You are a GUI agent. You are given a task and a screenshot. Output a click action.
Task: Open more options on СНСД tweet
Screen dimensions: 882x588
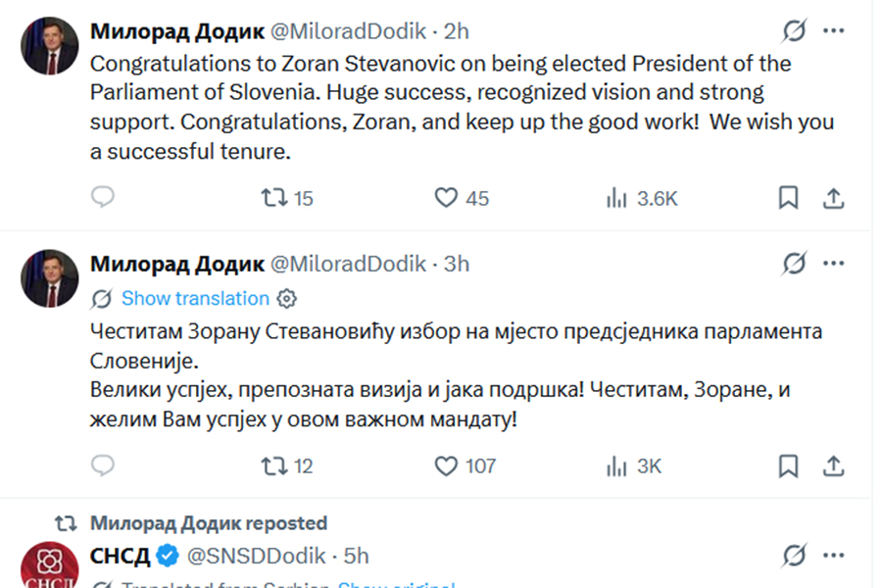point(834,556)
